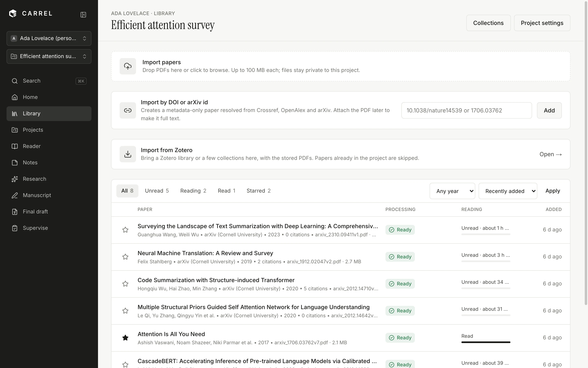Open the Neural Machine Translation paper title
Viewport: 588px width, 368px height.
(205, 253)
